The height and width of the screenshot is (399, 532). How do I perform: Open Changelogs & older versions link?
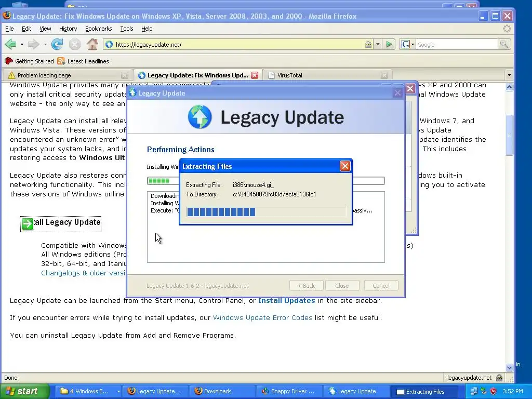click(x=83, y=273)
